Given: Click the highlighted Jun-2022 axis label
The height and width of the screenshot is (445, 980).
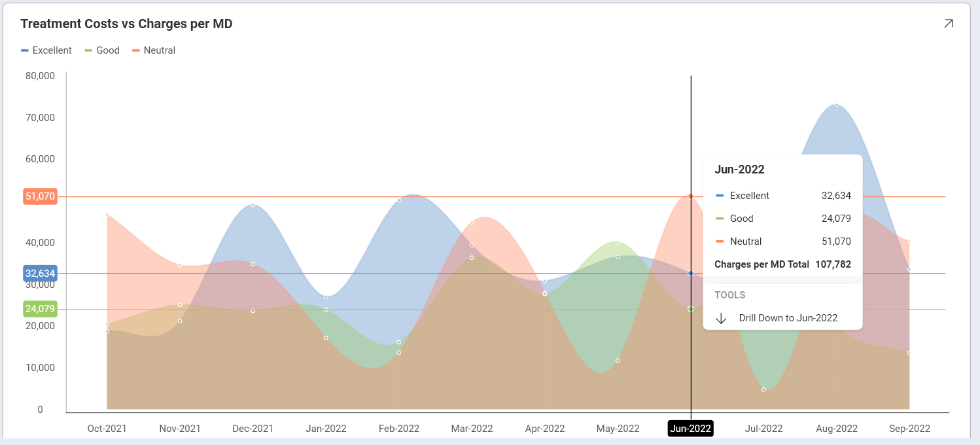Looking at the screenshot, I should point(690,429).
